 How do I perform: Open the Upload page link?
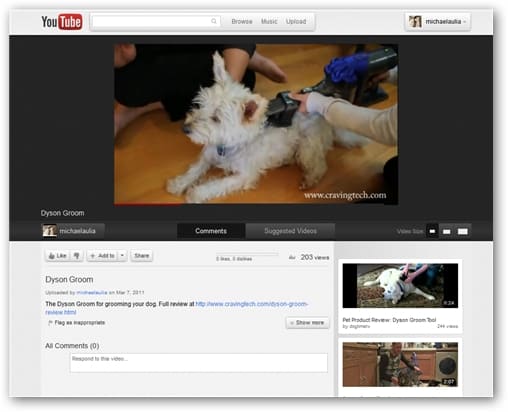click(296, 21)
